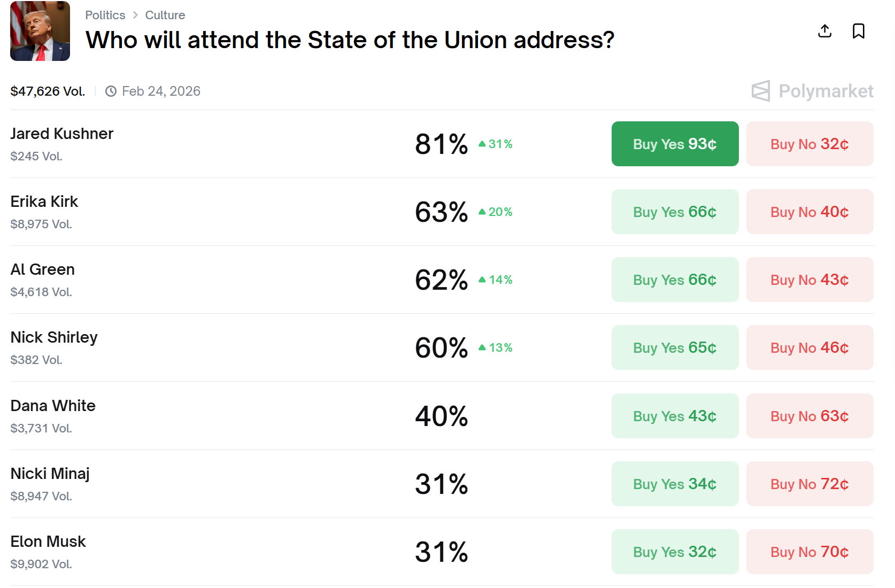This screenshot has width=895, height=588.
Task: Click the Polymarket logo
Action: [x=812, y=91]
